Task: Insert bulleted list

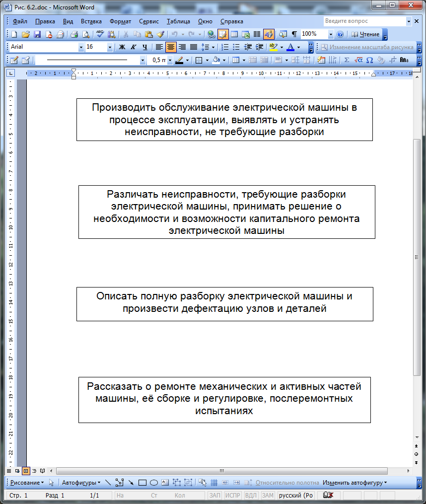Action: click(x=236, y=47)
